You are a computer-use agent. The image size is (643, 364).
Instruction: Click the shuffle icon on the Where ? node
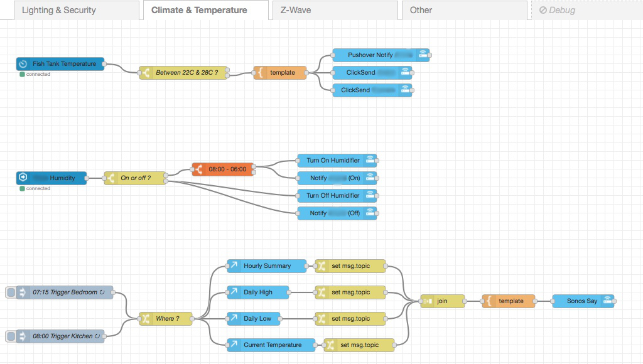[146, 319]
